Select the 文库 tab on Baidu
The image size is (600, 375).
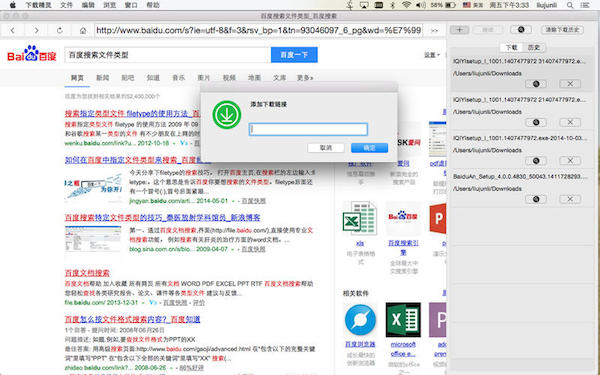pyautogui.click(x=279, y=78)
